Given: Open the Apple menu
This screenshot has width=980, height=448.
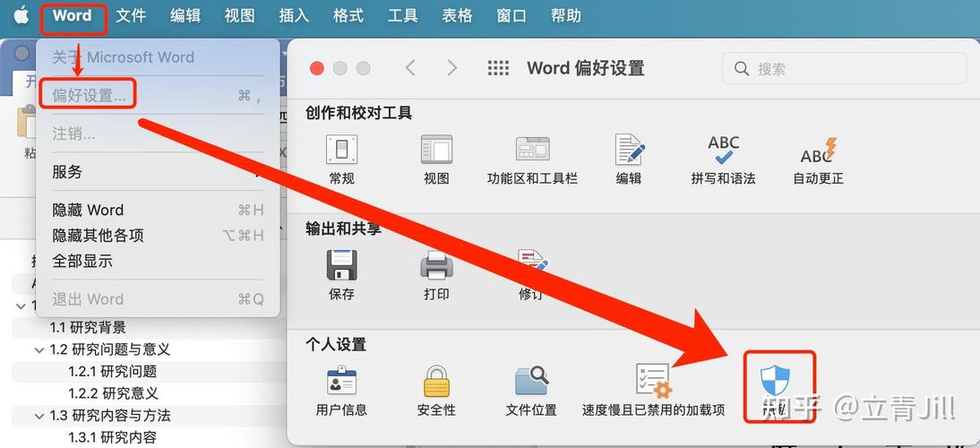Looking at the screenshot, I should tap(21, 15).
